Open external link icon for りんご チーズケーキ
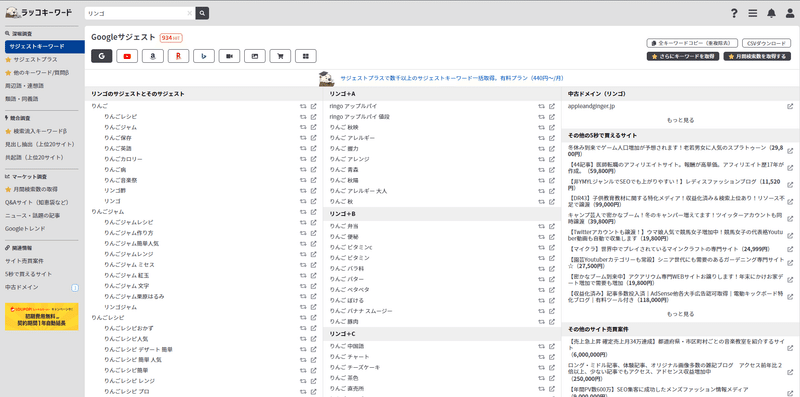800x397 pixels. coord(552,367)
